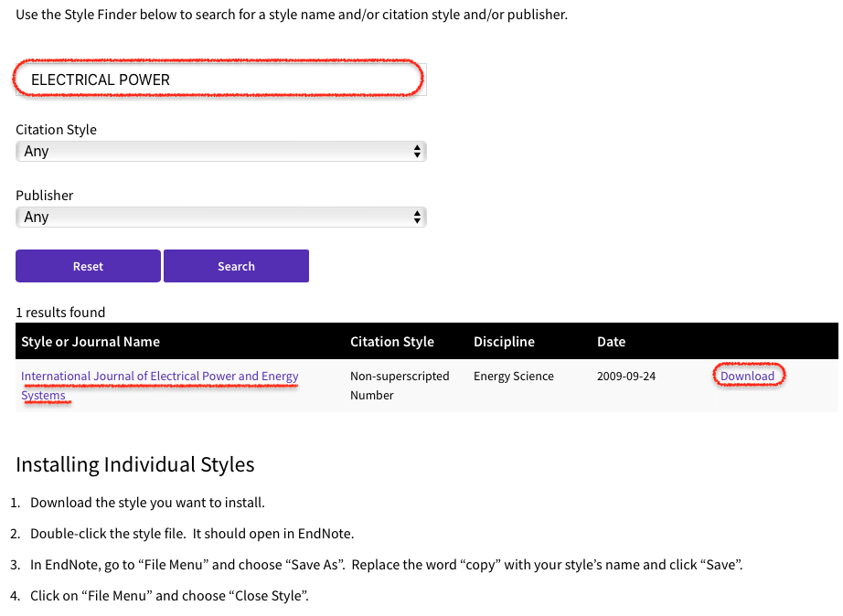Click the Search button
This screenshot has height=616, width=843.
pos(236,266)
